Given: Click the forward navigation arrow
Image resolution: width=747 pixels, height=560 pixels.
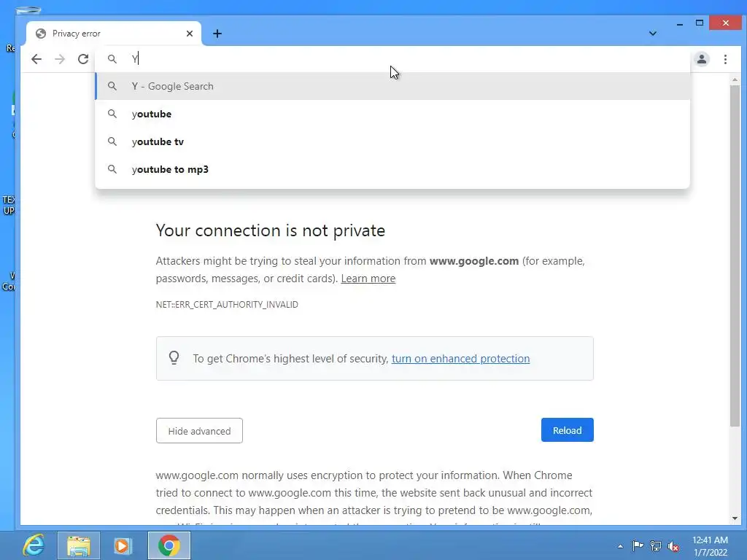Looking at the screenshot, I should (60, 59).
